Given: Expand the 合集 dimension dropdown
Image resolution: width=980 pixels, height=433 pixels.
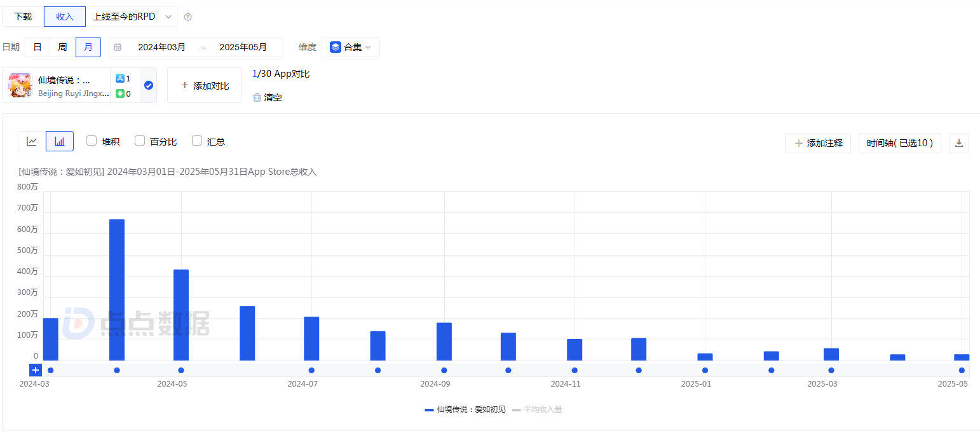Looking at the screenshot, I should point(351,47).
